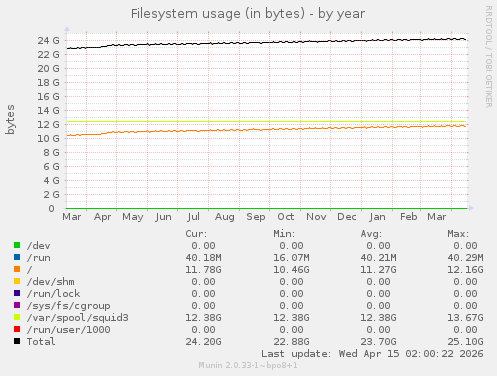Click the orange / root legend swatch

point(17,269)
